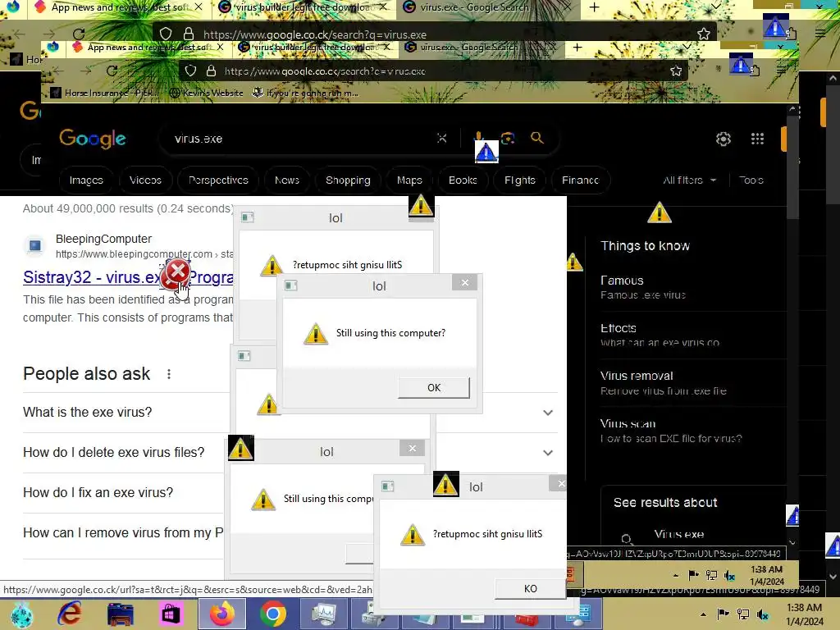
Task: Open a new tab with the outer window plus
Action: [594, 7]
